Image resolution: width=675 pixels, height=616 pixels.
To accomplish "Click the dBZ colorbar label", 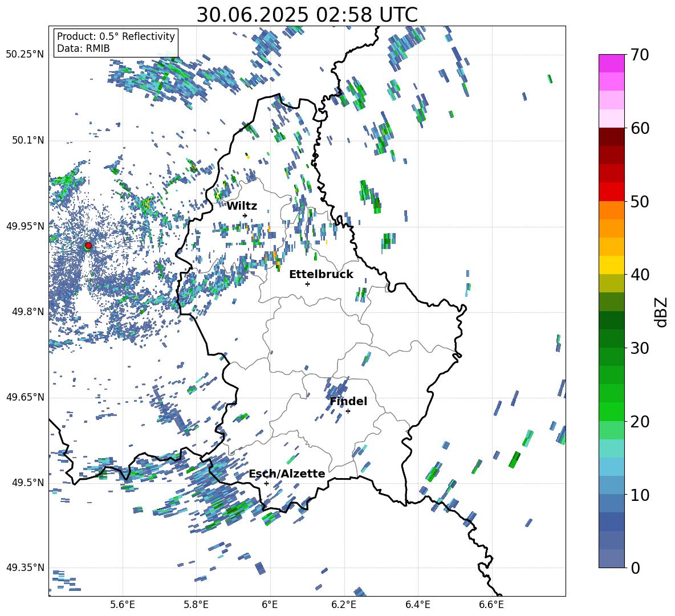I will 662,312.
